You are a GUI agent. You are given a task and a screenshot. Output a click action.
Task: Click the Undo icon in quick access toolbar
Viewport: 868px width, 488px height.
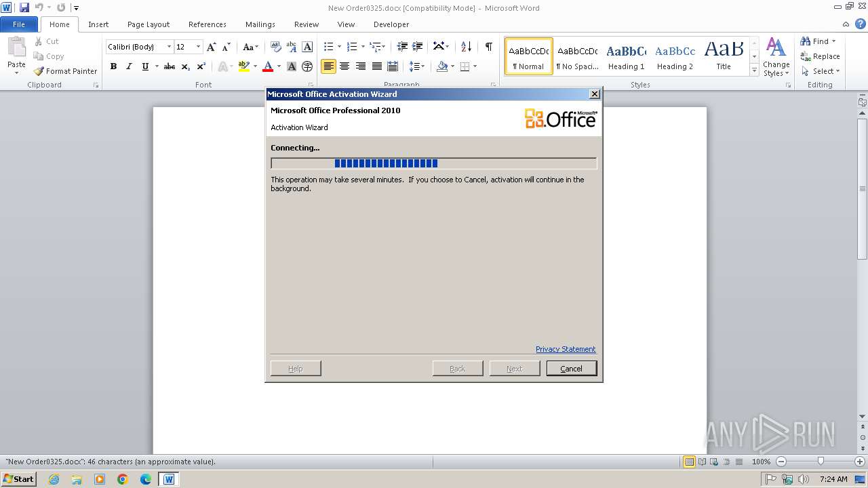[x=39, y=7]
